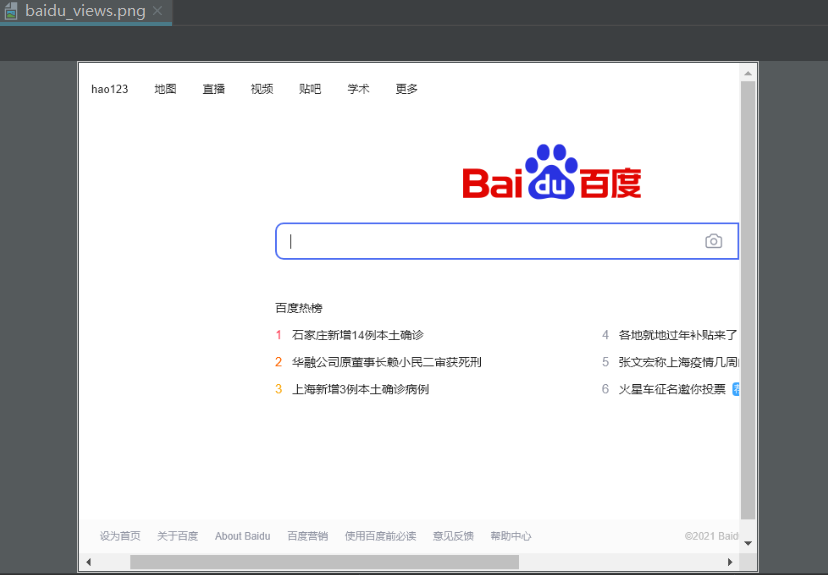The height and width of the screenshot is (575, 828).
Task: Click footer link 关于百度
Action: [177, 536]
